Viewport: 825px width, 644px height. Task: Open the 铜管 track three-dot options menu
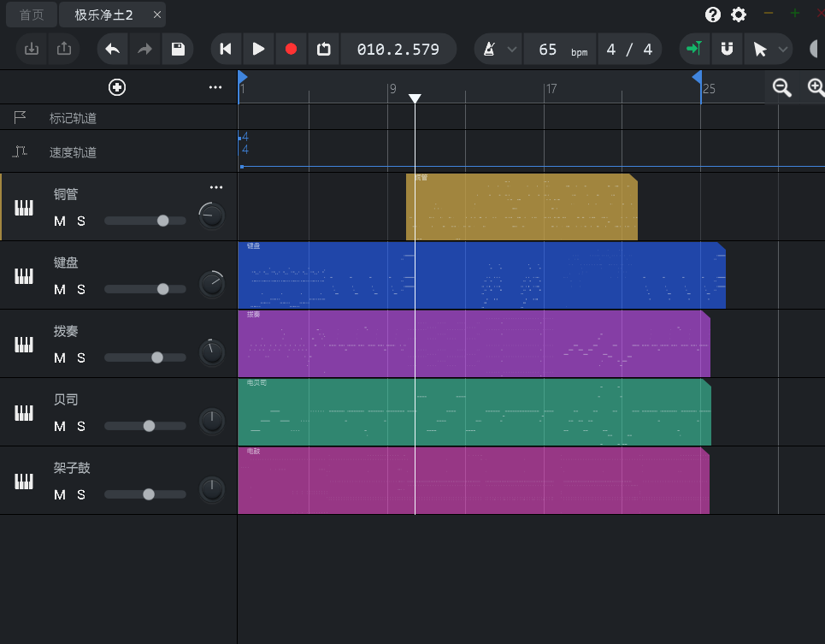coord(215,187)
